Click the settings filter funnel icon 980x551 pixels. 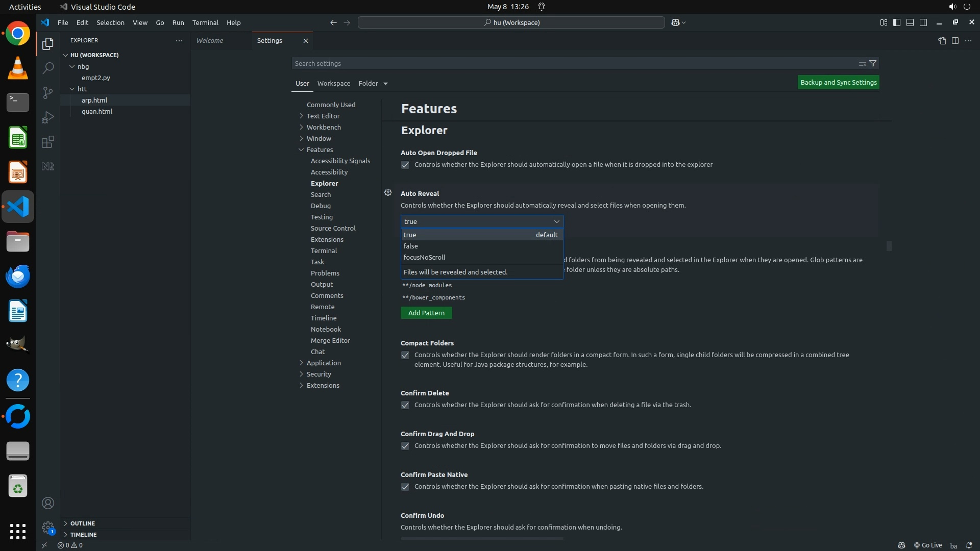pyautogui.click(x=873, y=63)
